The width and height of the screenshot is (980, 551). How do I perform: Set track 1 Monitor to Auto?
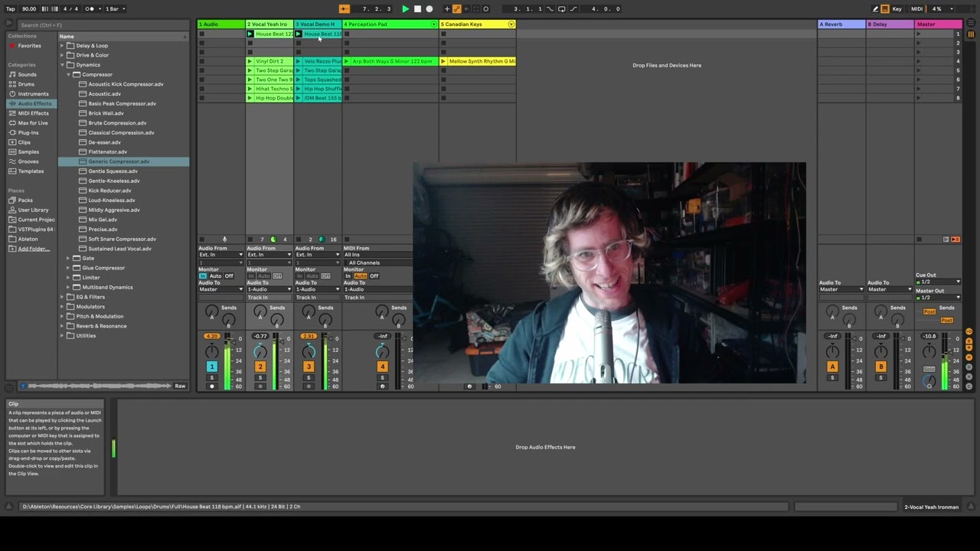tap(215, 276)
